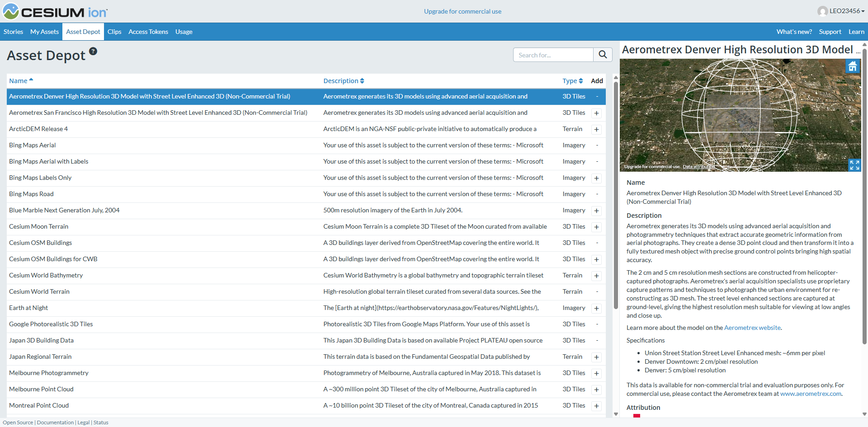
Task: Open the Documentation footer link
Action: [55, 422]
